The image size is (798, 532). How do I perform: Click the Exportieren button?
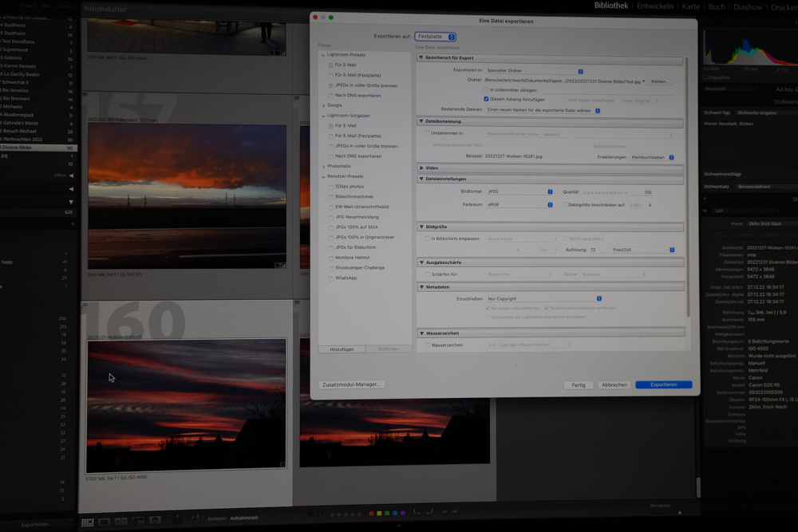click(x=663, y=384)
